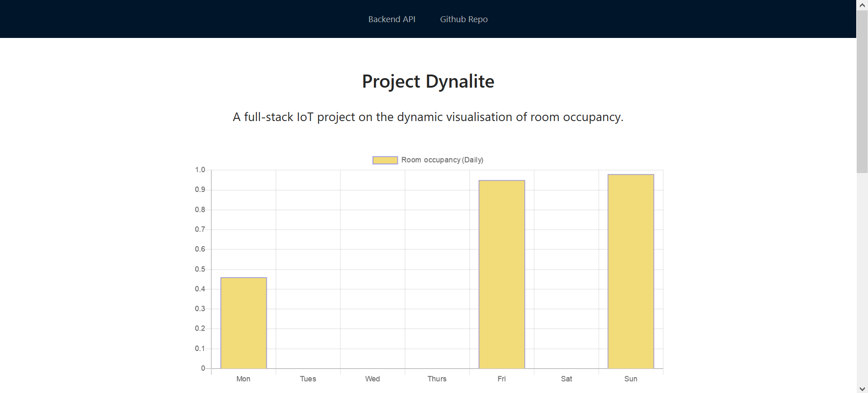The image size is (868, 393).
Task: Click the scrollbar up arrow
Action: [x=862, y=5]
